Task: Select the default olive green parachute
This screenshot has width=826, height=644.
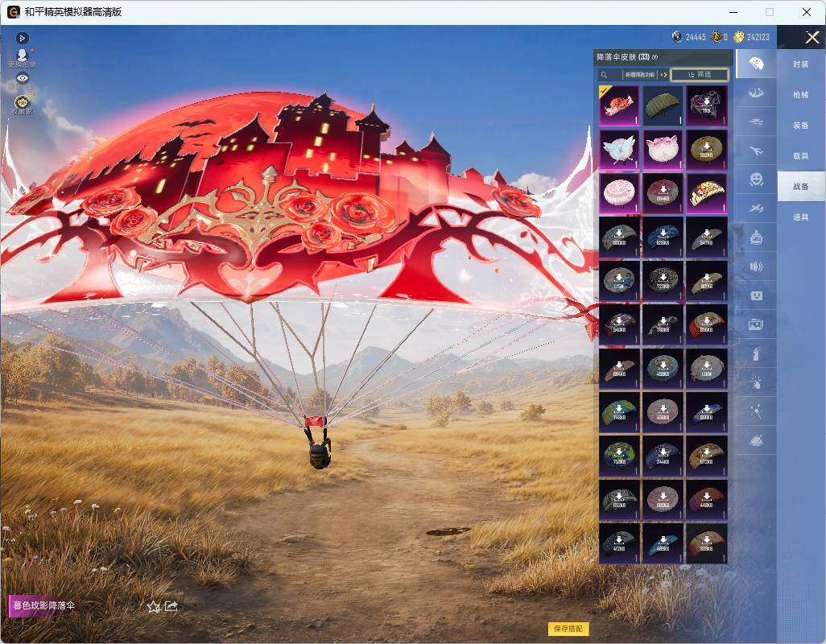Action: (663, 105)
